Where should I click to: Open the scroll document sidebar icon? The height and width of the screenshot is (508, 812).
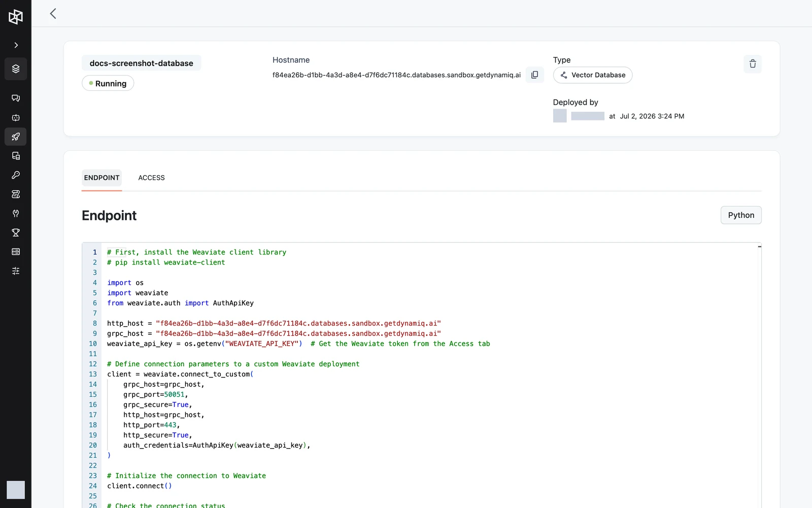click(x=16, y=194)
